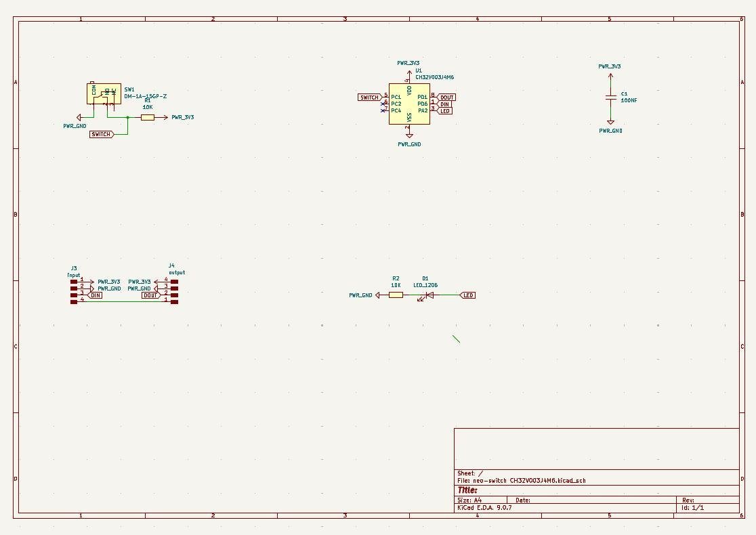The width and height of the screenshot is (756, 535).
Task: Select the Title: field in title block
Action: (x=467, y=491)
